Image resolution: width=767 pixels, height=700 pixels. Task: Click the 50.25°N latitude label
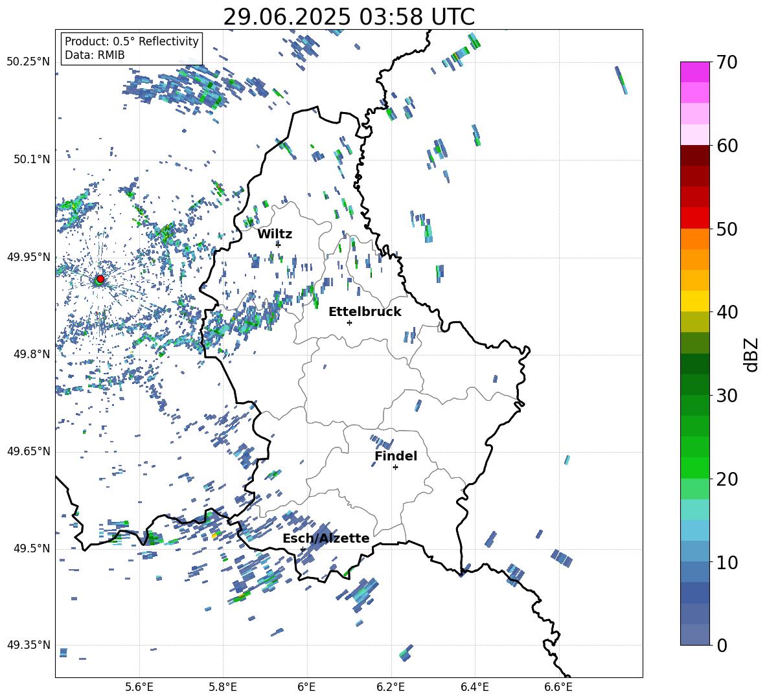(29, 62)
